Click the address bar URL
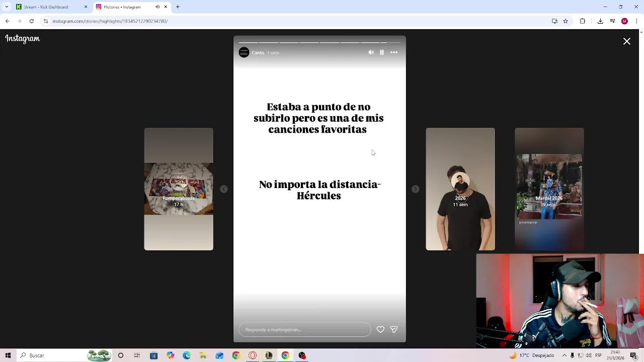 tap(110, 21)
